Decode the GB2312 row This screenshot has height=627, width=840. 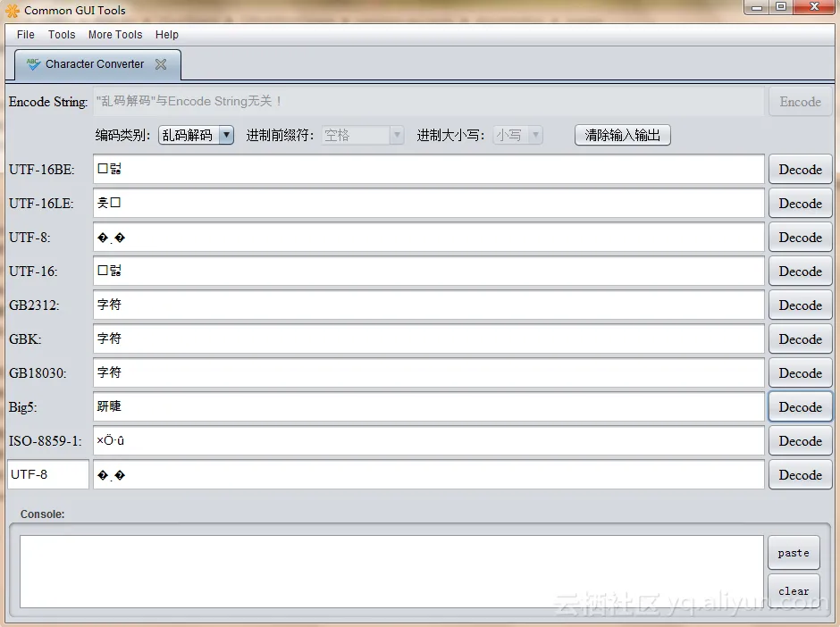[x=800, y=305]
